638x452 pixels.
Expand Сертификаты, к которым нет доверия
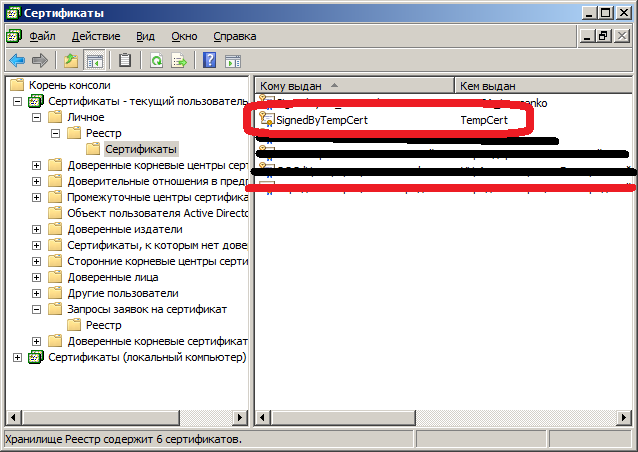tap(36, 245)
